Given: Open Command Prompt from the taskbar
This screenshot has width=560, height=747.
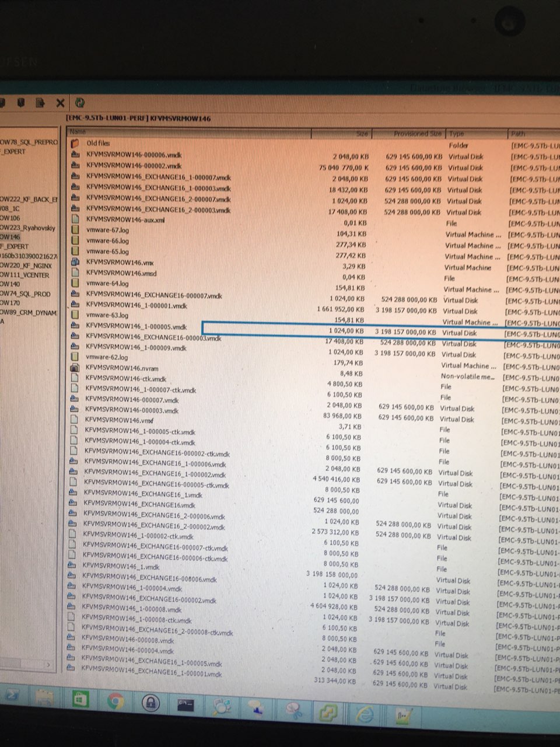Looking at the screenshot, I should (x=186, y=704).
